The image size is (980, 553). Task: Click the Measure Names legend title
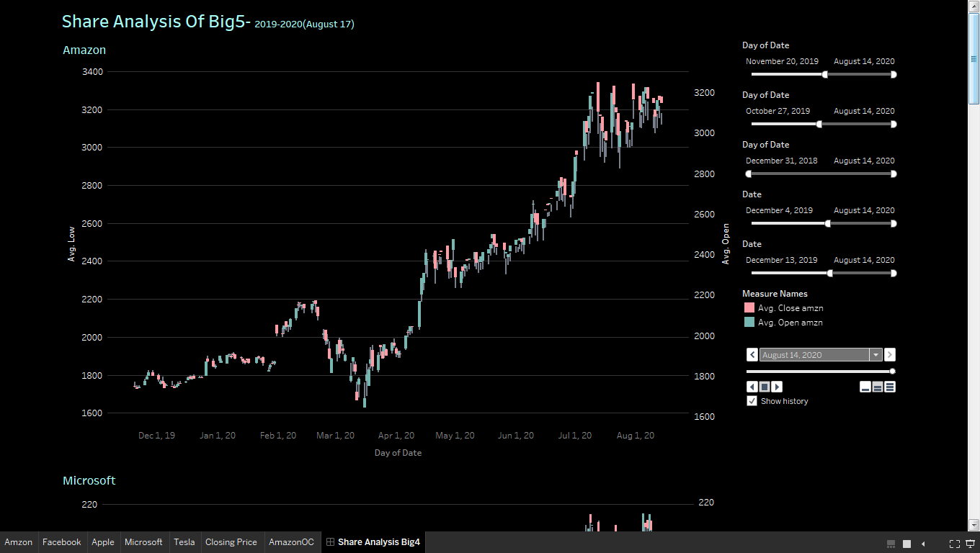[x=775, y=294]
